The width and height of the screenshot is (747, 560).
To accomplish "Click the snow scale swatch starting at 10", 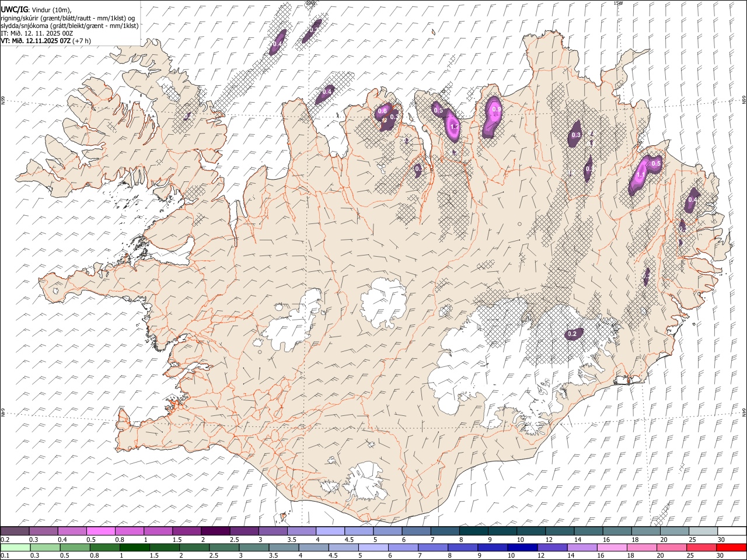I will pyautogui.click(x=530, y=531).
